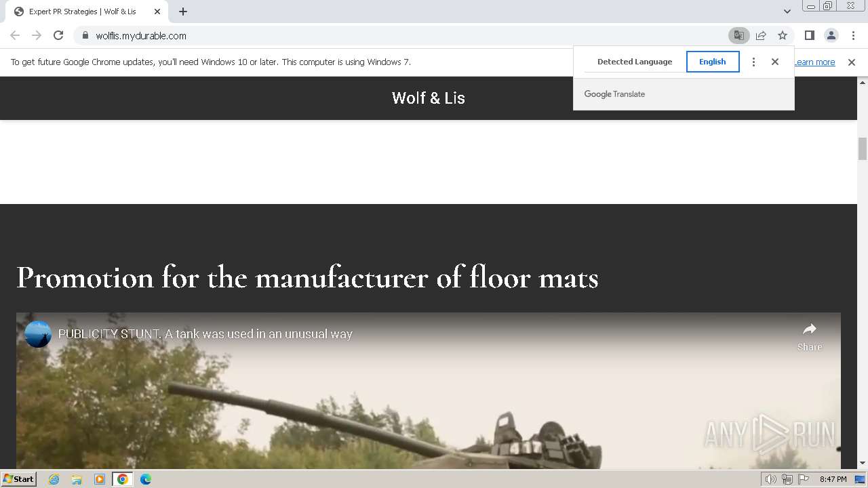The image size is (868, 488).
Task: Open a new tab with plus button
Action: (183, 12)
